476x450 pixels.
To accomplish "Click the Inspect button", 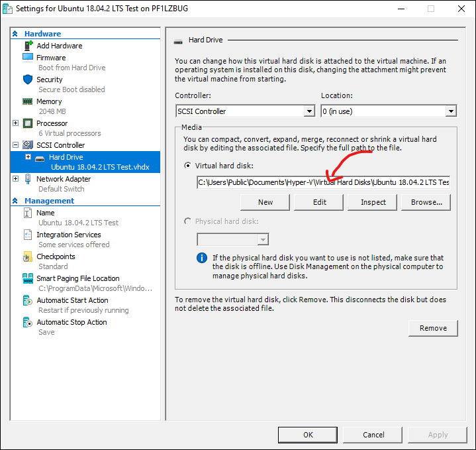I will click(373, 202).
